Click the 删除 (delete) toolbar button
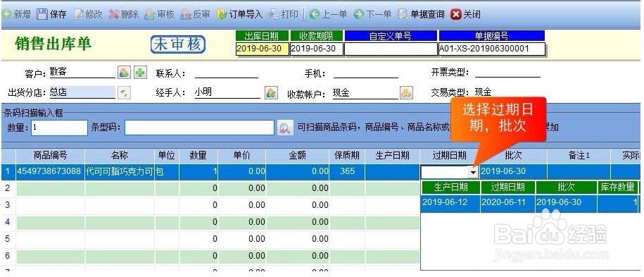 coord(124,14)
